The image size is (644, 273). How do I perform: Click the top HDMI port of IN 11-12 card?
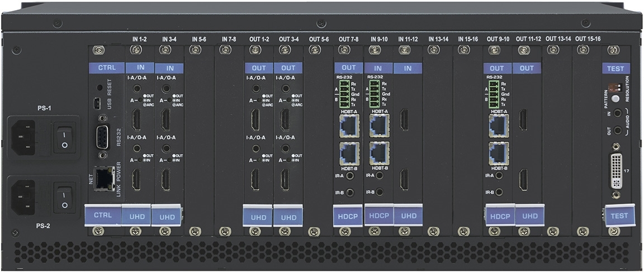(x=404, y=119)
